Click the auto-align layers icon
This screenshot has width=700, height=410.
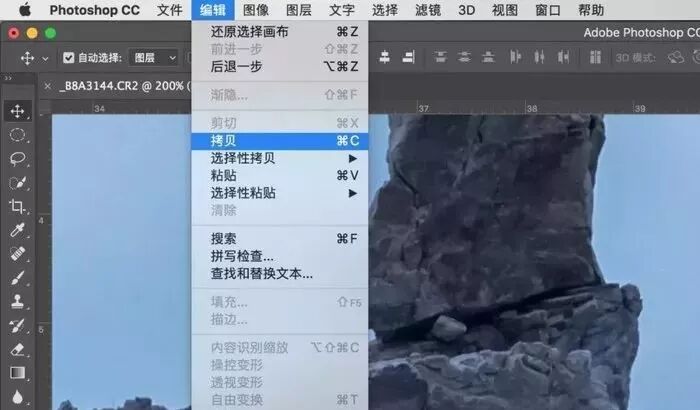click(595, 57)
